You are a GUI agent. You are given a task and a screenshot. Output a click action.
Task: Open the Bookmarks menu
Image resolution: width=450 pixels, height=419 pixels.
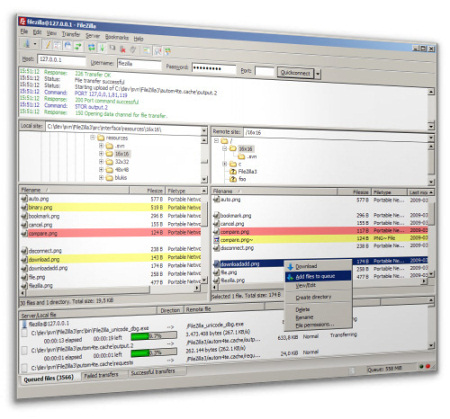(x=117, y=37)
